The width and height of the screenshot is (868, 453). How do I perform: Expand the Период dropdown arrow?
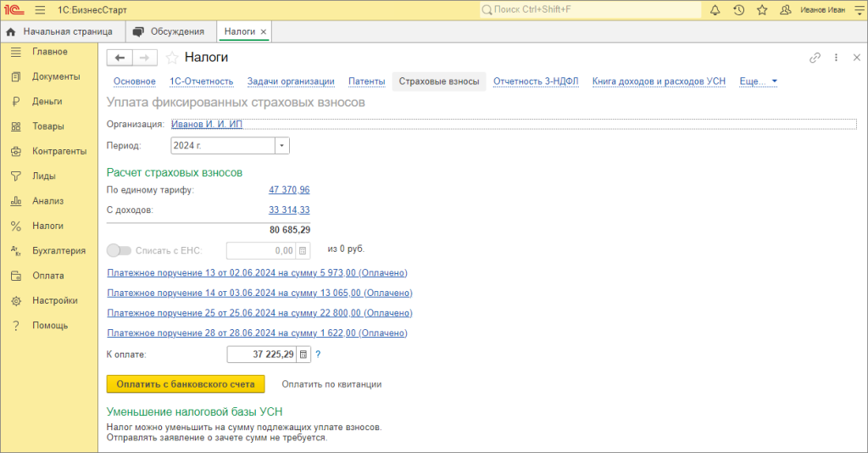pos(281,146)
